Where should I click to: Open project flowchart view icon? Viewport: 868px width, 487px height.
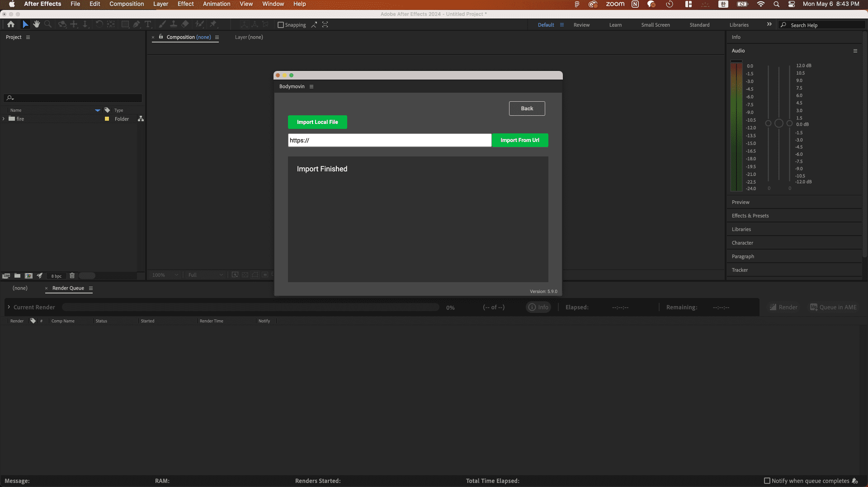pyautogui.click(x=141, y=118)
